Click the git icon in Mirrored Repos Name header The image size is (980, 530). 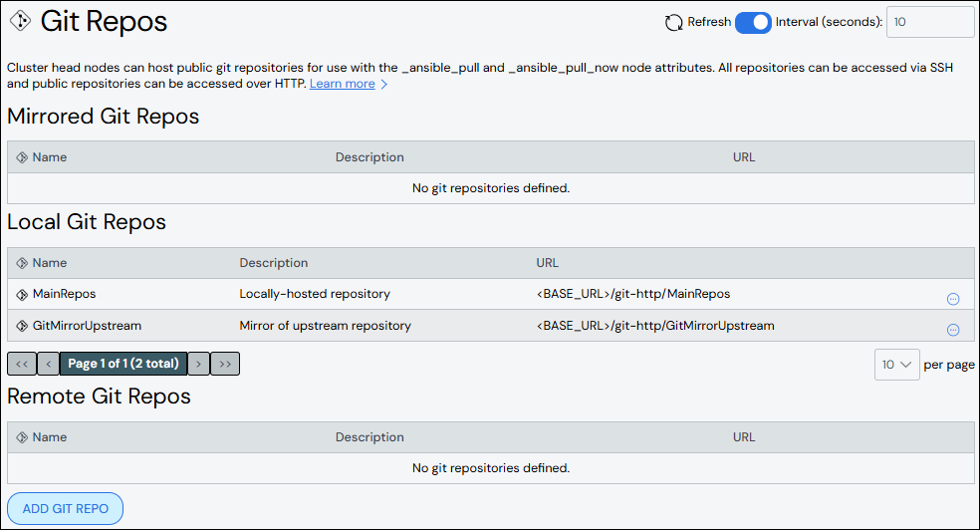[22, 157]
